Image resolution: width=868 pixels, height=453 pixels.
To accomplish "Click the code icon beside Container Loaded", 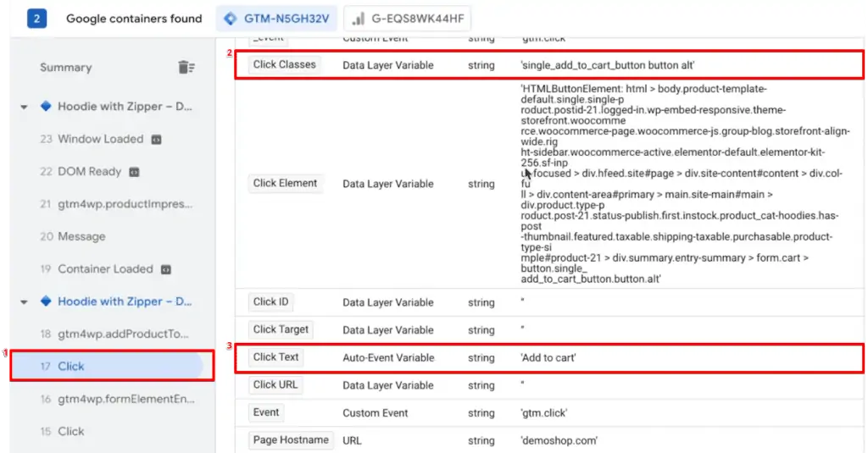I will [x=166, y=269].
